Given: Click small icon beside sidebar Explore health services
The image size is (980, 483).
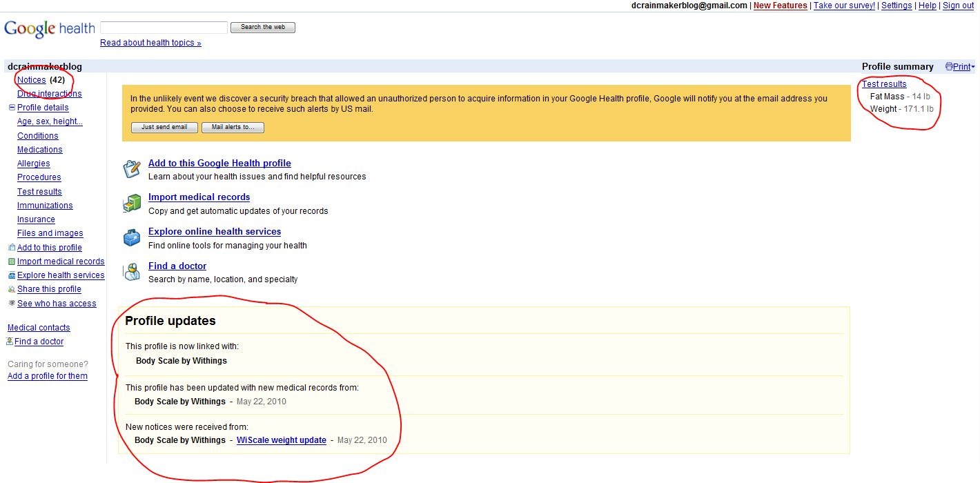Looking at the screenshot, I should tap(11, 275).
